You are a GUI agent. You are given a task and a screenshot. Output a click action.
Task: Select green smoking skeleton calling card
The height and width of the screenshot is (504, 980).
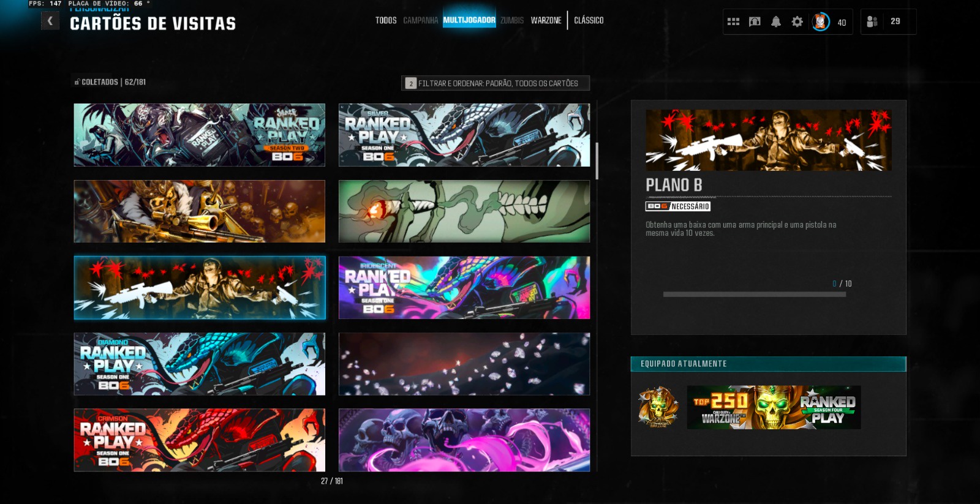click(464, 211)
